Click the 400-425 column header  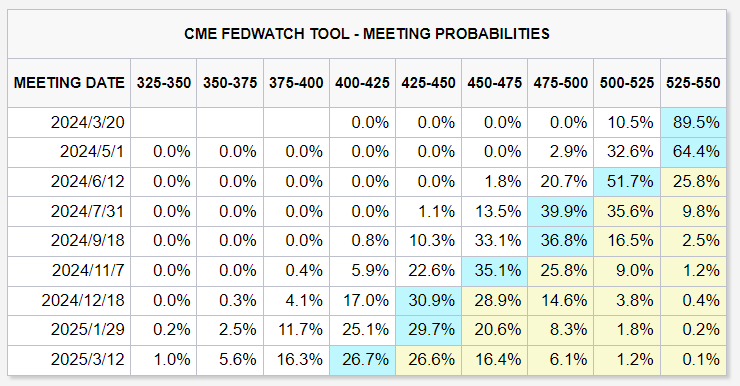pyautogui.click(x=362, y=83)
